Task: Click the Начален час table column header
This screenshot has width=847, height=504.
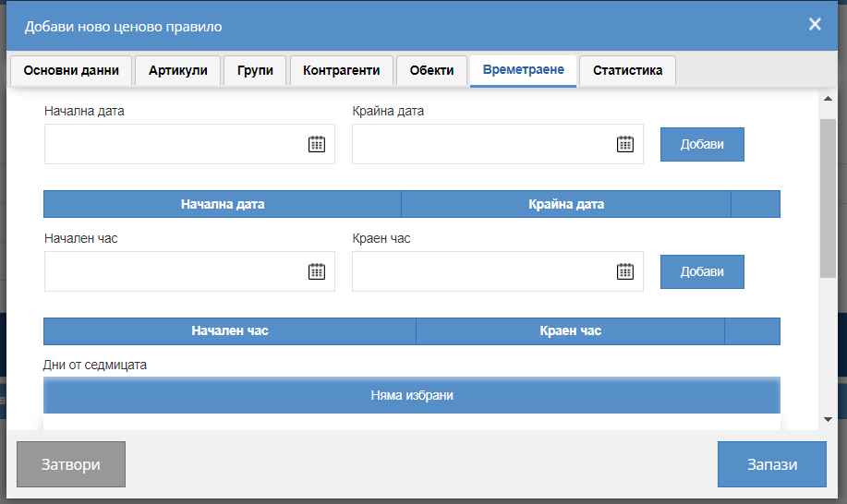Action: (x=230, y=330)
